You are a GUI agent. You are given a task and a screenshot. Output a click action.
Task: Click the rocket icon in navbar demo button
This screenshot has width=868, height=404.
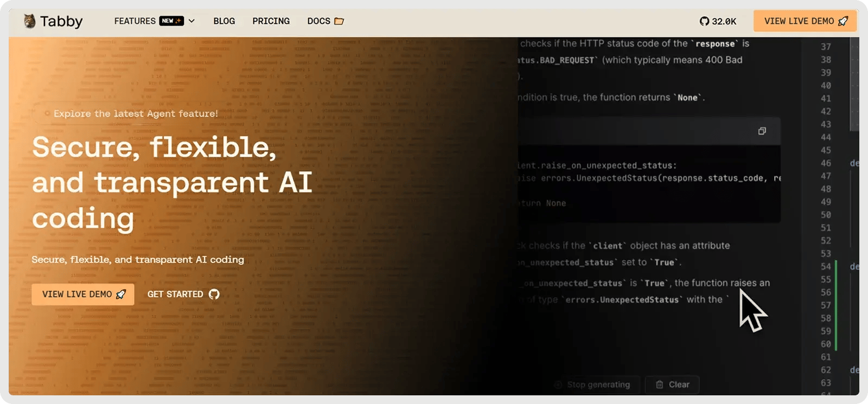843,21
